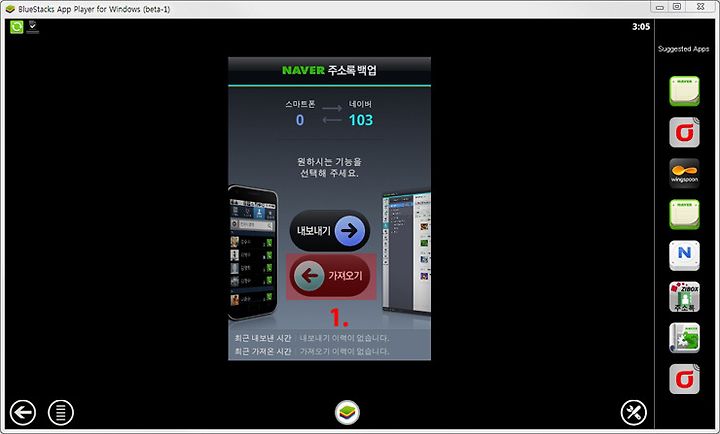Maximize the BlueStacks window

click(677, 7)
